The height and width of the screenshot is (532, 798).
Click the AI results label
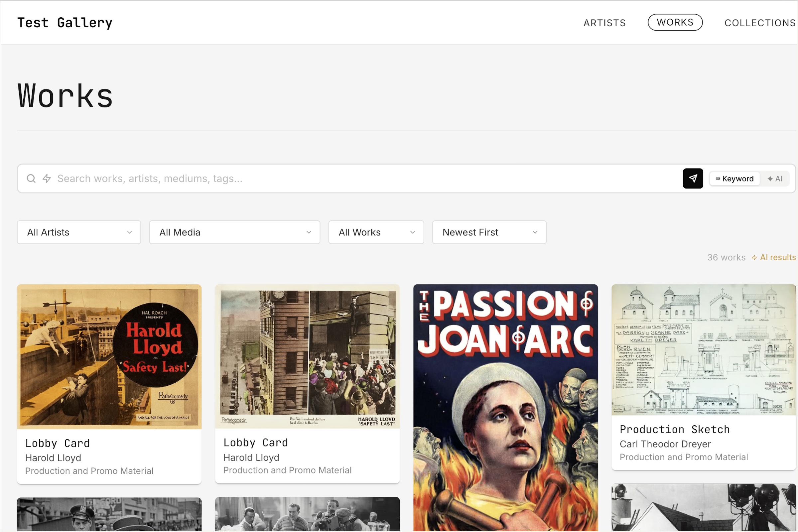coord(778,257)
